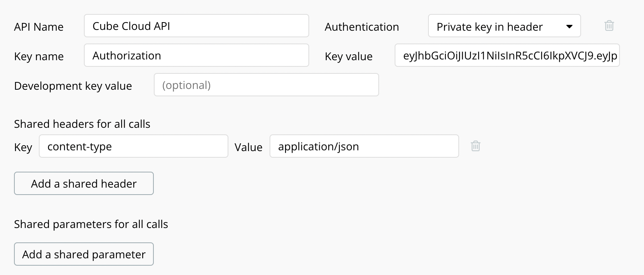Viewport: 644px width, 275px height.
Task: Click the Development key value label
Action: coord(73,86)
